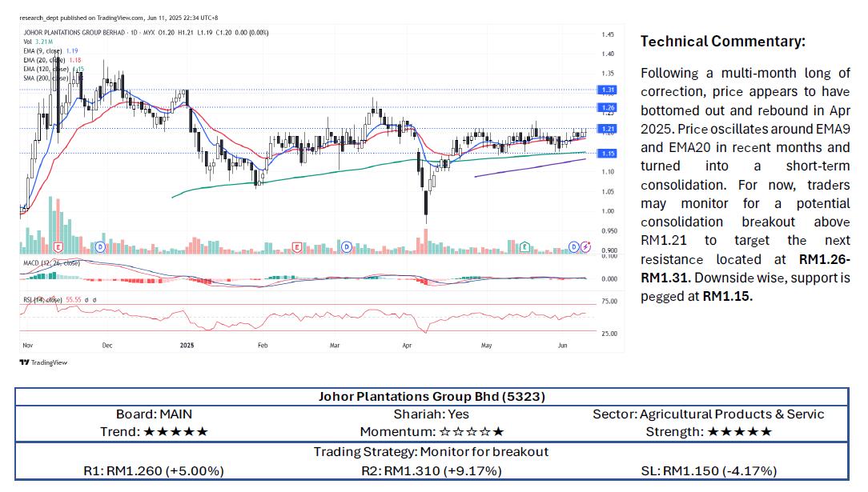Click the Johor Plantations Group Bhd (5323) title
This screenshot has width=868, height=492.
click(432, 396)
